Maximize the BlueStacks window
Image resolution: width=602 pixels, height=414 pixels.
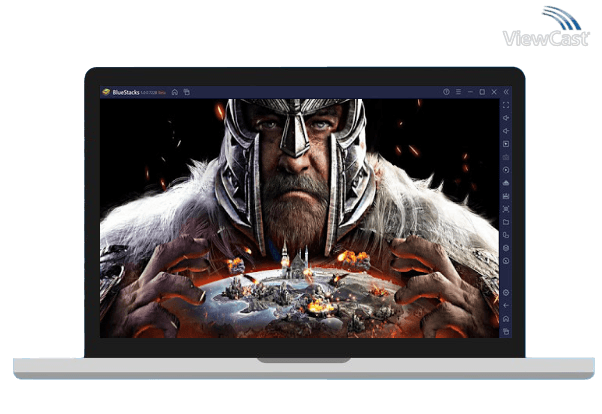pyautogui.click(x=482, y=92)
